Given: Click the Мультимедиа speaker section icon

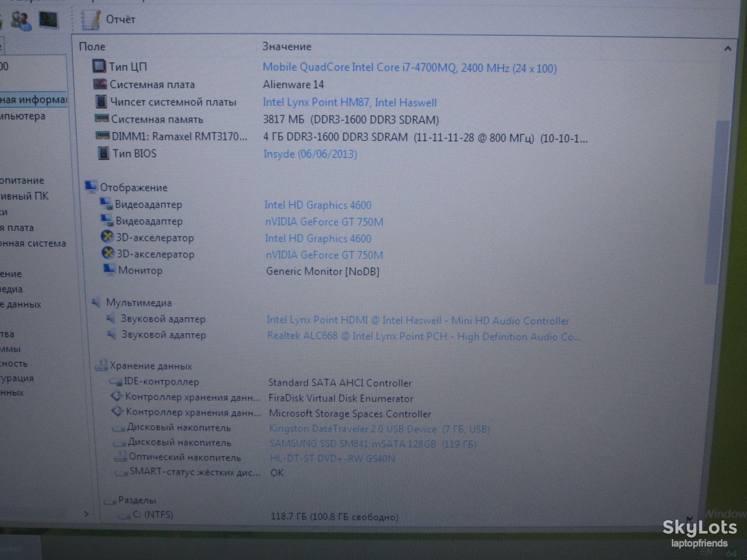Looking at the screenshot, I should (96, 302).
